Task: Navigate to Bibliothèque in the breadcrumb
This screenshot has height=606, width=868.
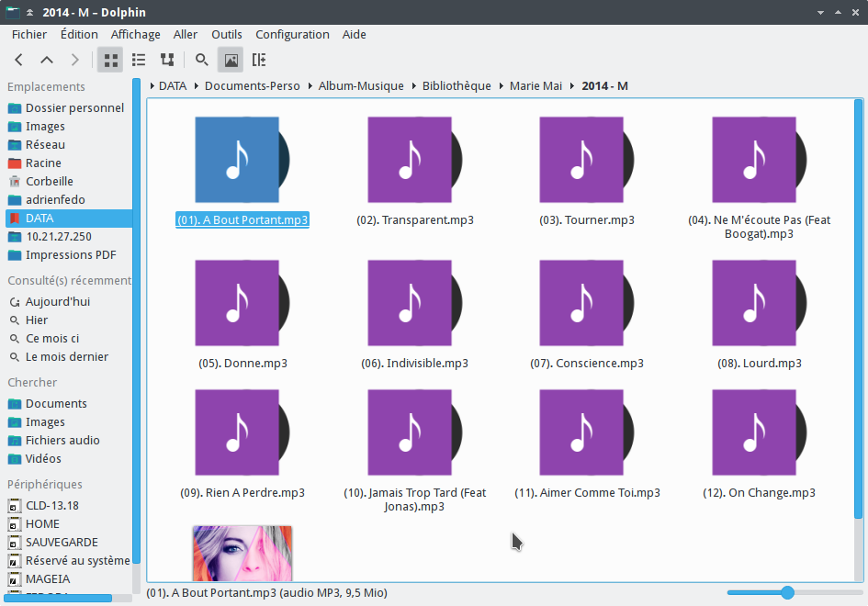Action: click(x=457, y=85)
